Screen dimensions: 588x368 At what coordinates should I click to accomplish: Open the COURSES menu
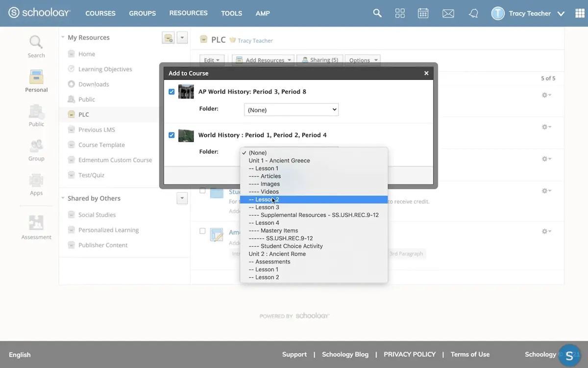[x=100, y=13]
